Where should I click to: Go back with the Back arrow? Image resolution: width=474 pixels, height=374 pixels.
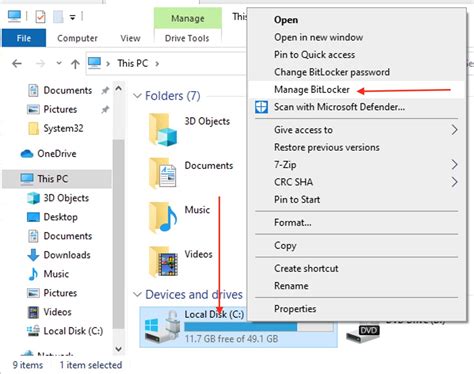point(17,63)
